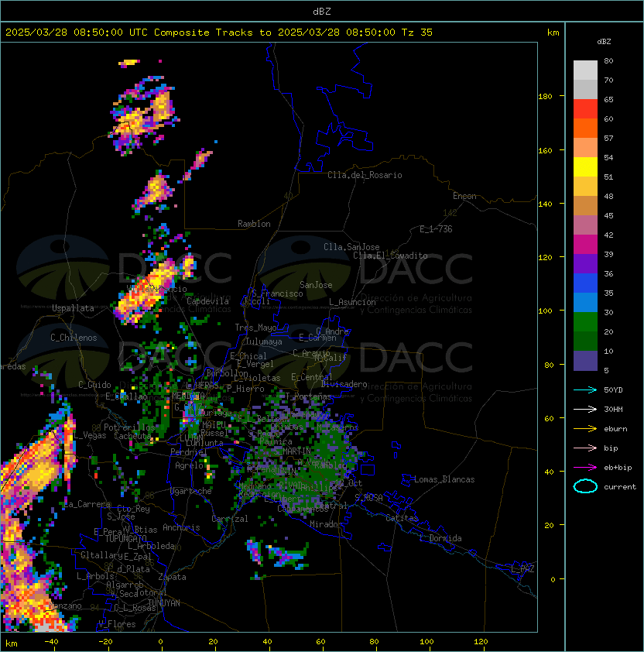The height and width of the screenshot is (652, 644).
Task: Select the brown 48–45 dBZ swatch
Action: click(x=585, y=205)
